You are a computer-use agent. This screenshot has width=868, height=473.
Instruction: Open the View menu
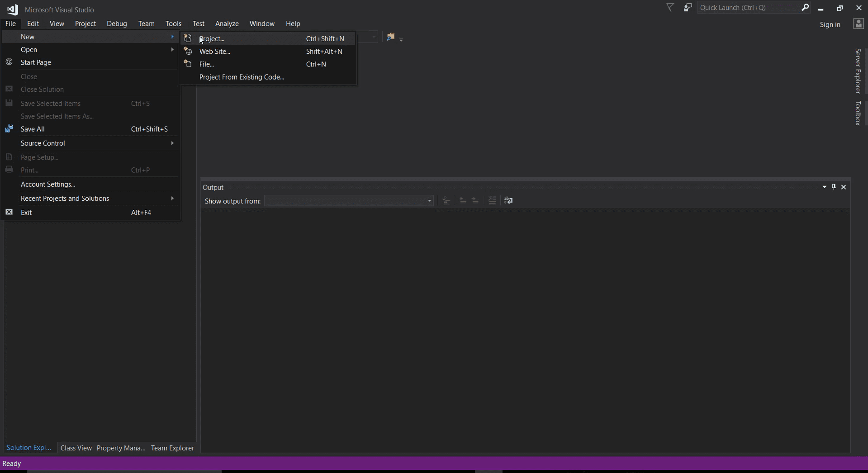[57, 24]
